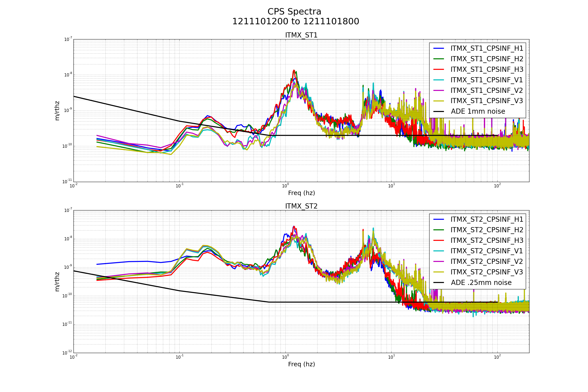
Task: Click the ADE .25mm noise legend entry
Action: 481,283
